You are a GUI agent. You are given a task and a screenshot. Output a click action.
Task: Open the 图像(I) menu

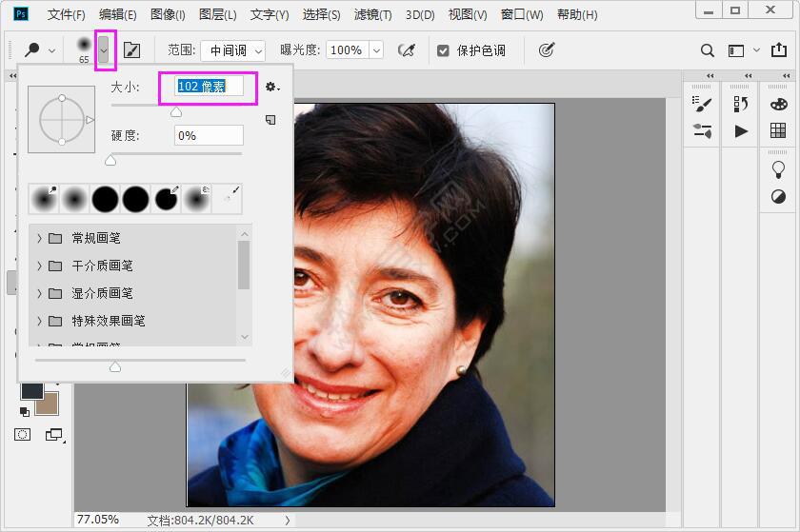click(x=168, y=14)
